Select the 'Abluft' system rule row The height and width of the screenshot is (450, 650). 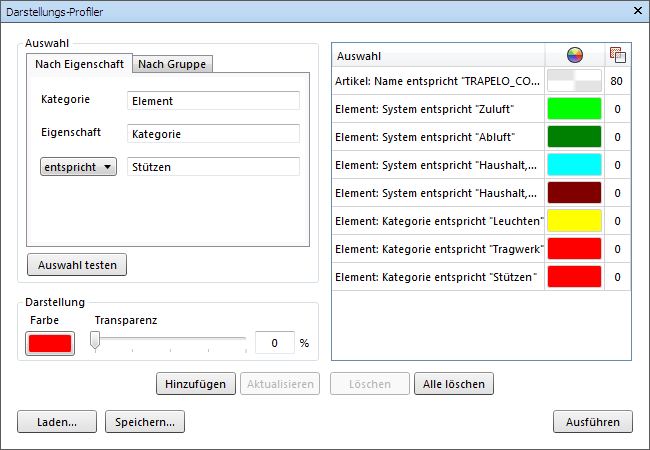pyautogui.click(x=440, y=136)
